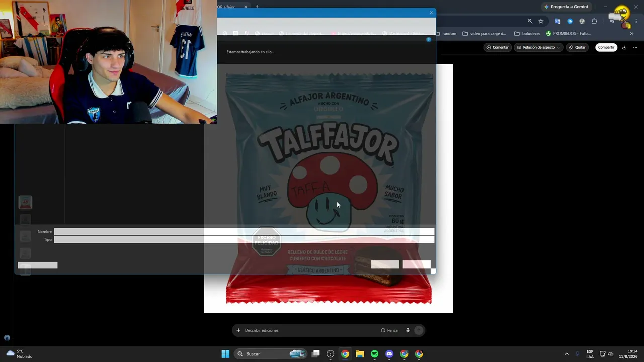Open the volume icon in system tray

[x=610, y=354]
